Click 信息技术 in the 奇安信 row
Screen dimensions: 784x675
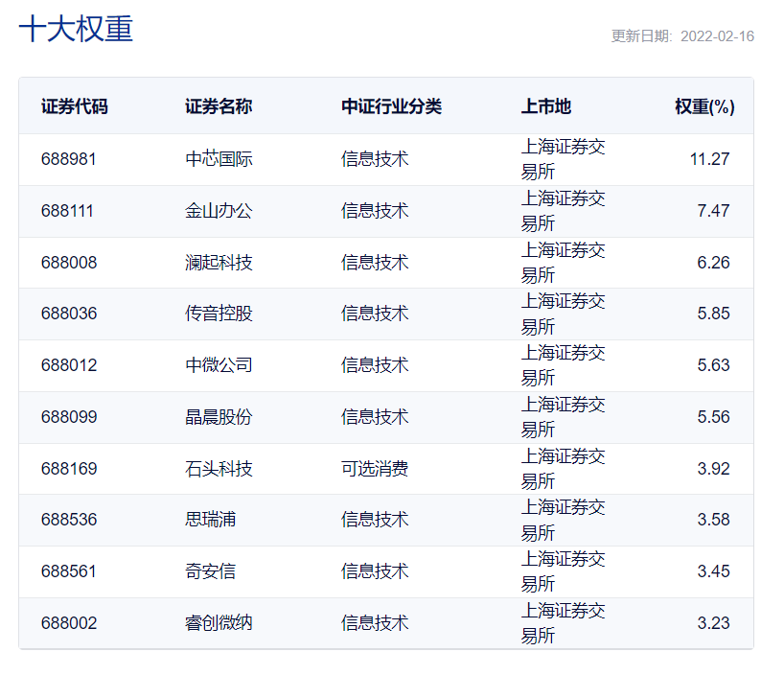click(x=375, y=571)
